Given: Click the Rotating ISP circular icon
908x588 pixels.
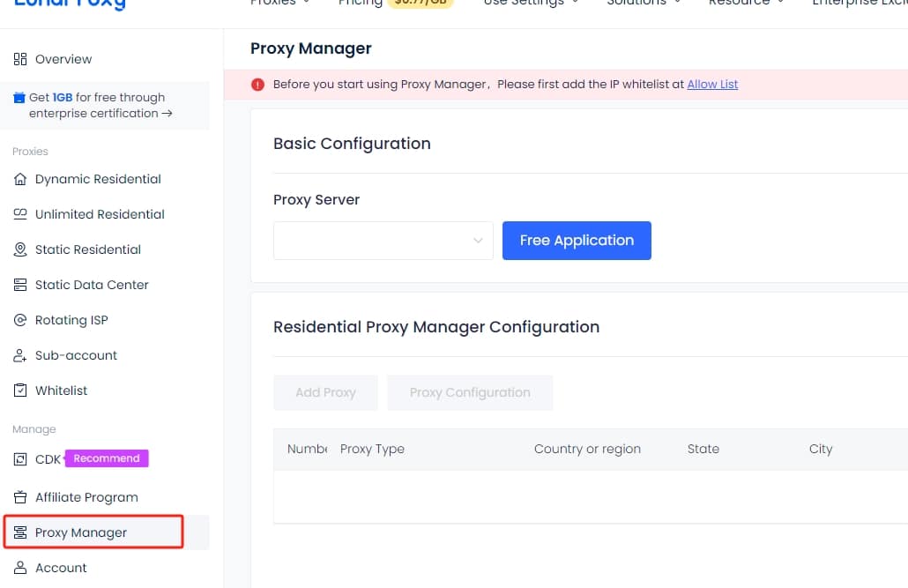Looking at the screenshot, I should [x=20, y=320].
